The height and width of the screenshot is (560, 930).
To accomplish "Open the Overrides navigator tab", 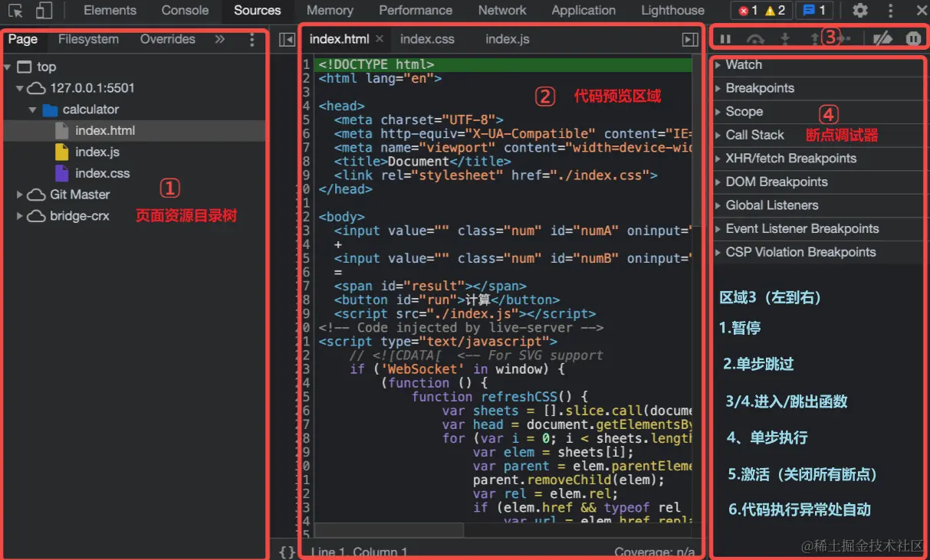I will 167,39.
